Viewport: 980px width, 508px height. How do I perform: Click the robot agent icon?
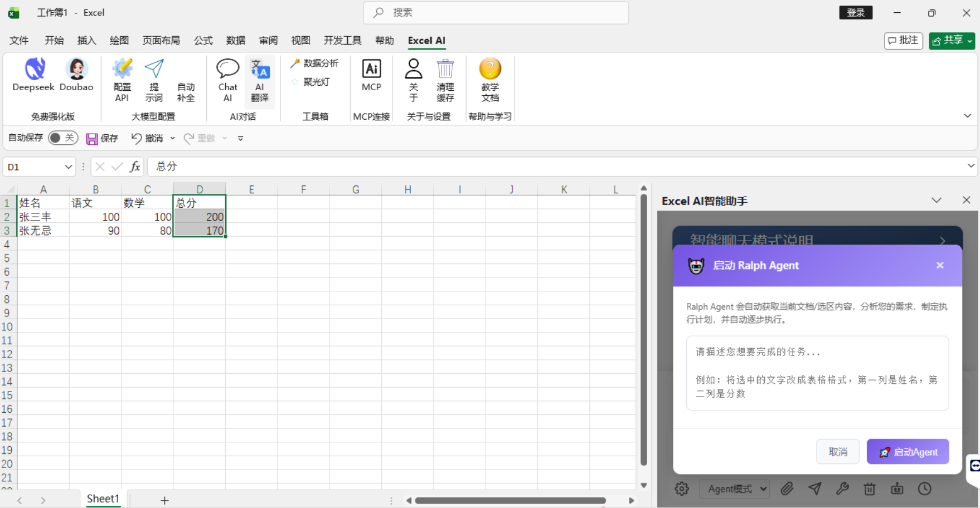pyautogui.click(x=897, y=489)
